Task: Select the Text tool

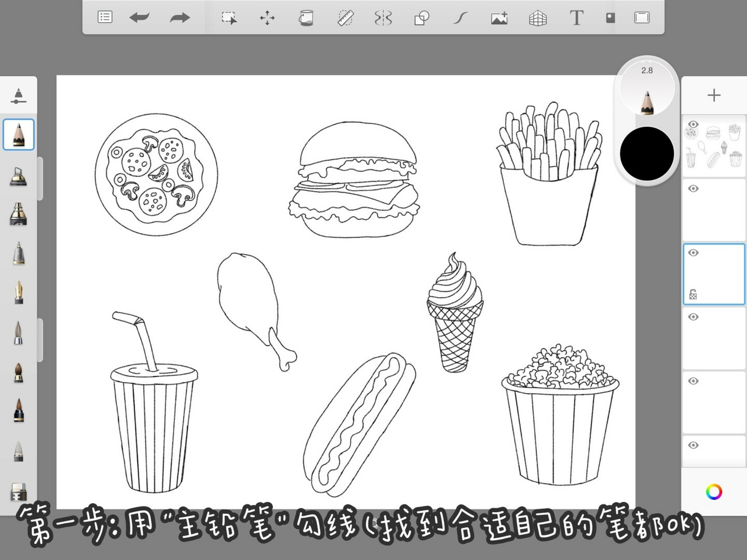Action: click(x=576, y=18)
